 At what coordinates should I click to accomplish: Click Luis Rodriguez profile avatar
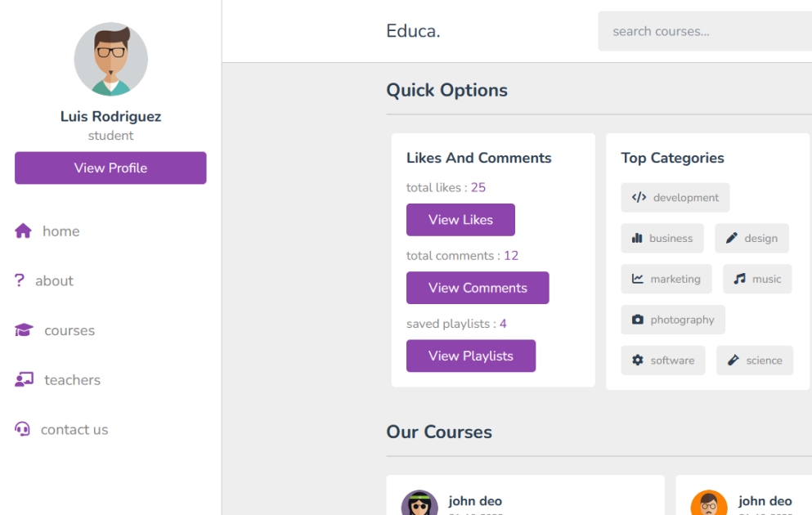[111, 59]
